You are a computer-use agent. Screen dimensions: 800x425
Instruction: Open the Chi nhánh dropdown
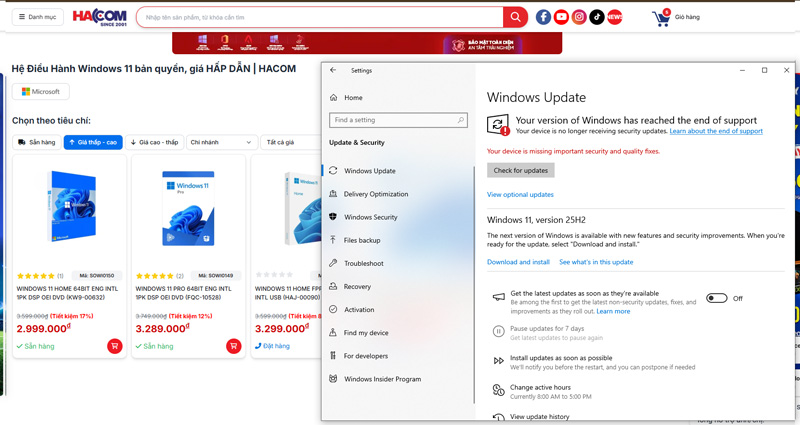(x=221, y=142)
